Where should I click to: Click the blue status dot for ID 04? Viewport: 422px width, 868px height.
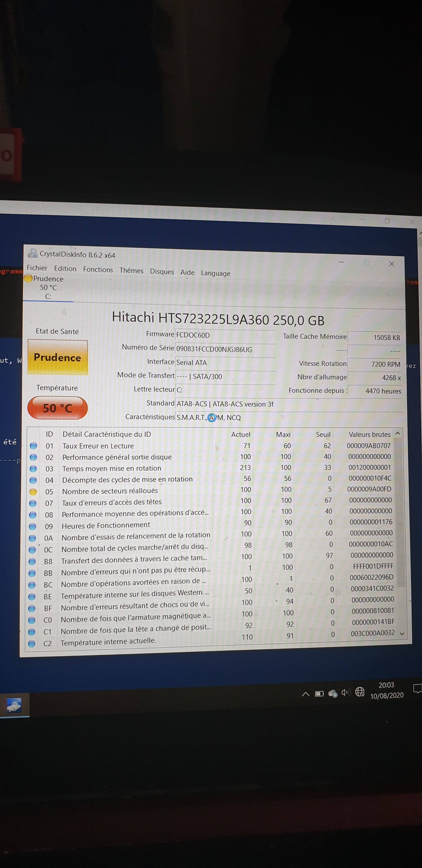[33, 480]
